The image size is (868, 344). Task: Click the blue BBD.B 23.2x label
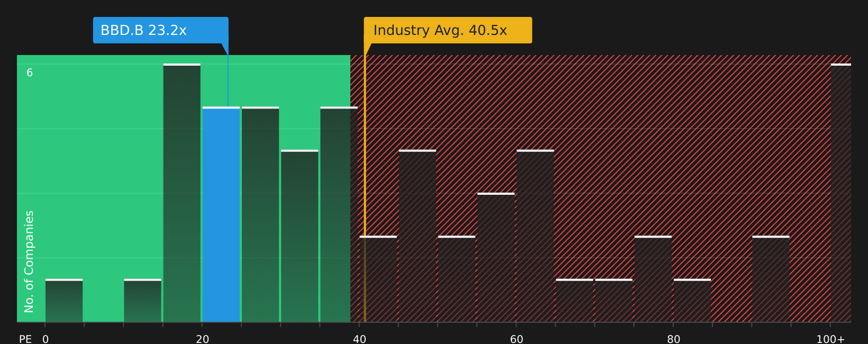coord(161,30)
